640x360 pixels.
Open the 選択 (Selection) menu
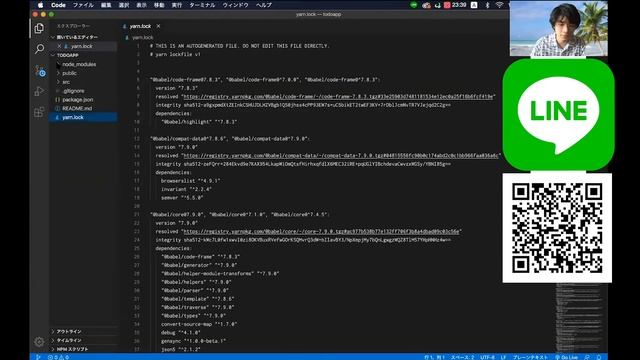124,5
